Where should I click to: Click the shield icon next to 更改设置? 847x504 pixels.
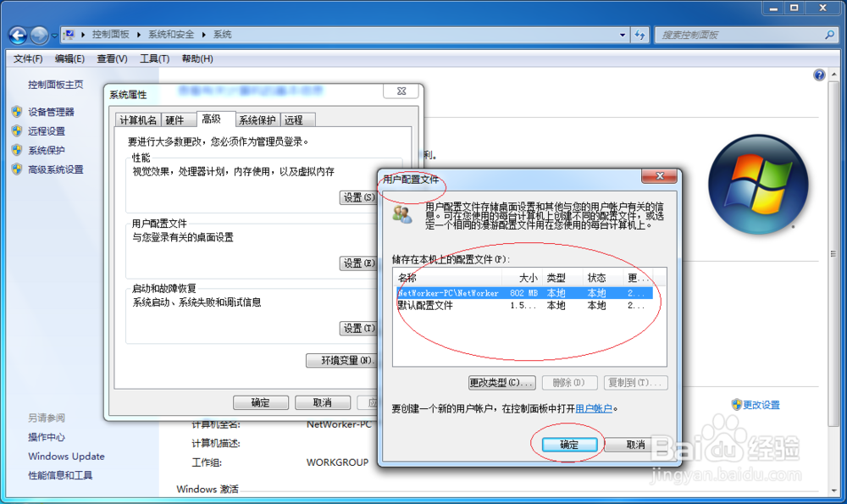(736, 406)
